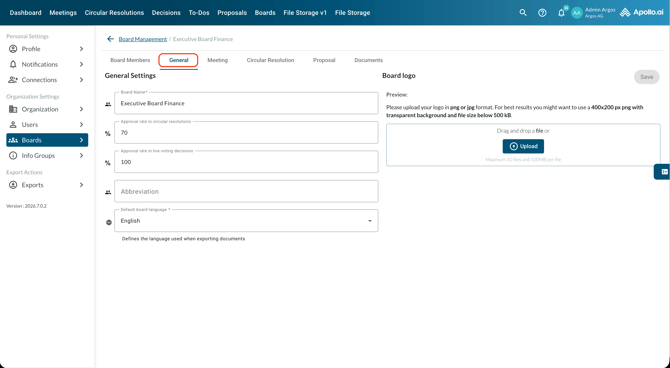670x368 pixels.
Task: Open the side panel tab on the right edge
Action: (663, 172)
